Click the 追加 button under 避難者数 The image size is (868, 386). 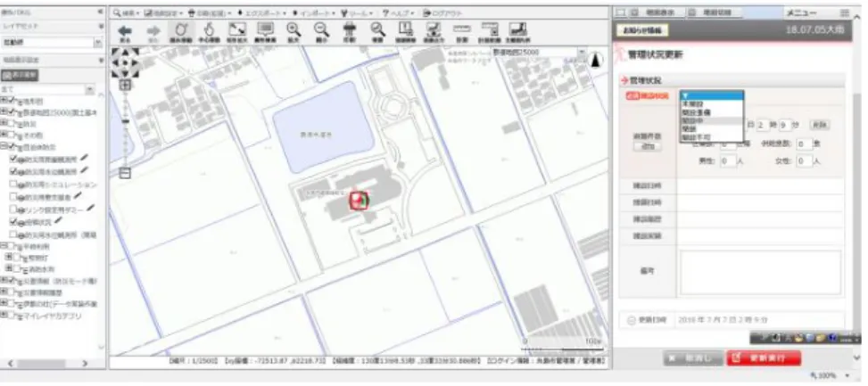(648, 146)
